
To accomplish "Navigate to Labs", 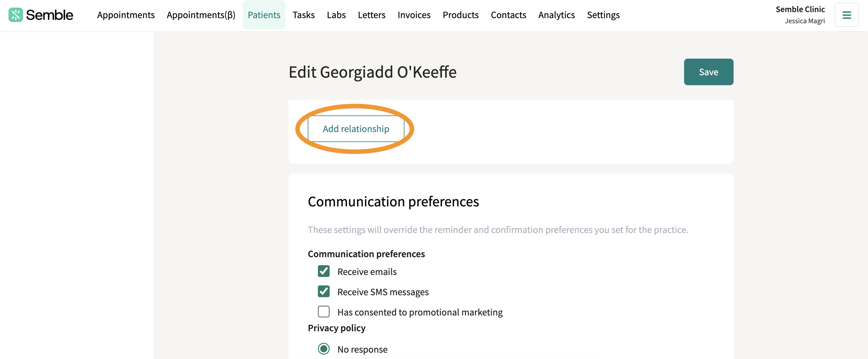I will pyautogui.click(x=336, y=15).
